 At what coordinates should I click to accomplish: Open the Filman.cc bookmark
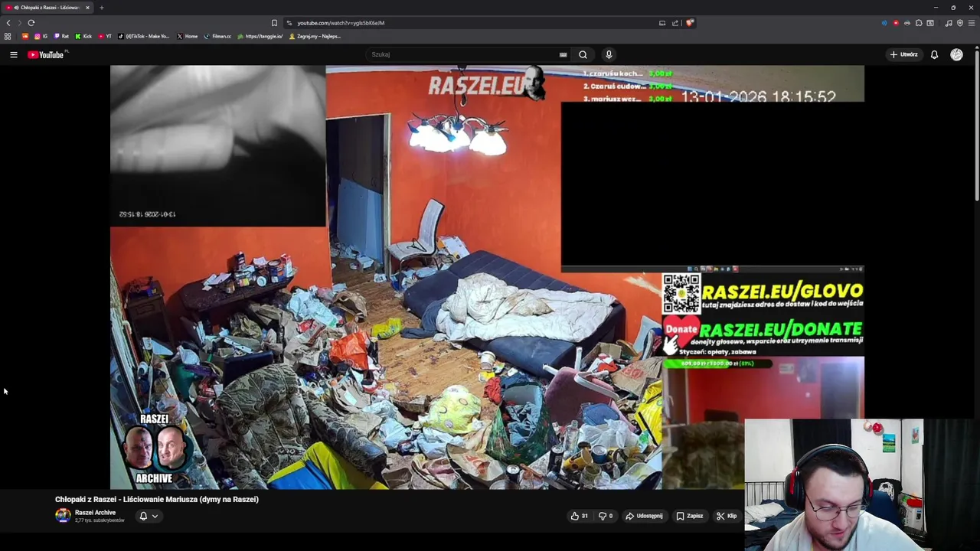(x=217, y=36)
